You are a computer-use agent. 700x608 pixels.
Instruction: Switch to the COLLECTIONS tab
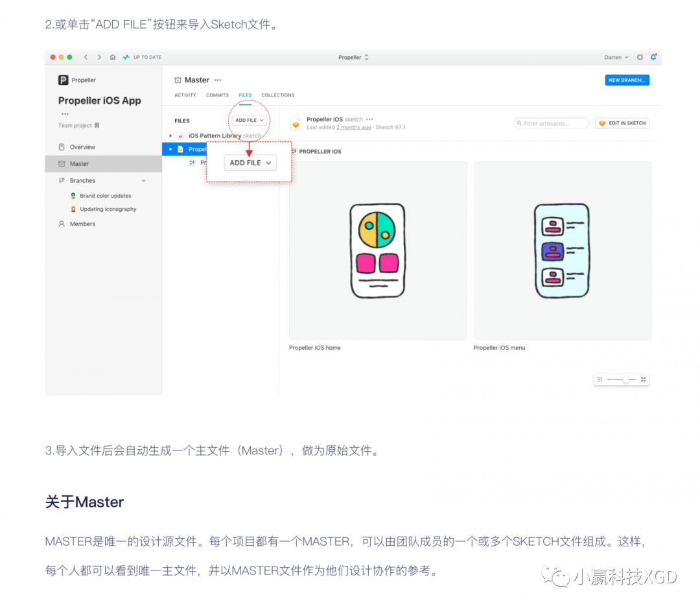(x=277, y=95)
